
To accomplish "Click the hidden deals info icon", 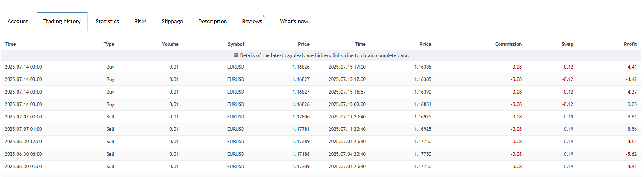I will pyautogui.click(x=236, y=55).
